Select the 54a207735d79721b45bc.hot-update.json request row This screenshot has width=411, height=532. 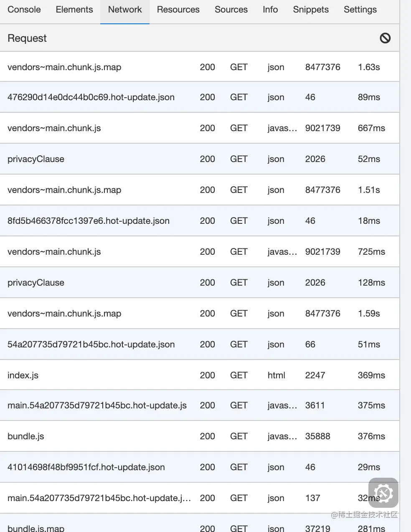click(x=91, y=345)
